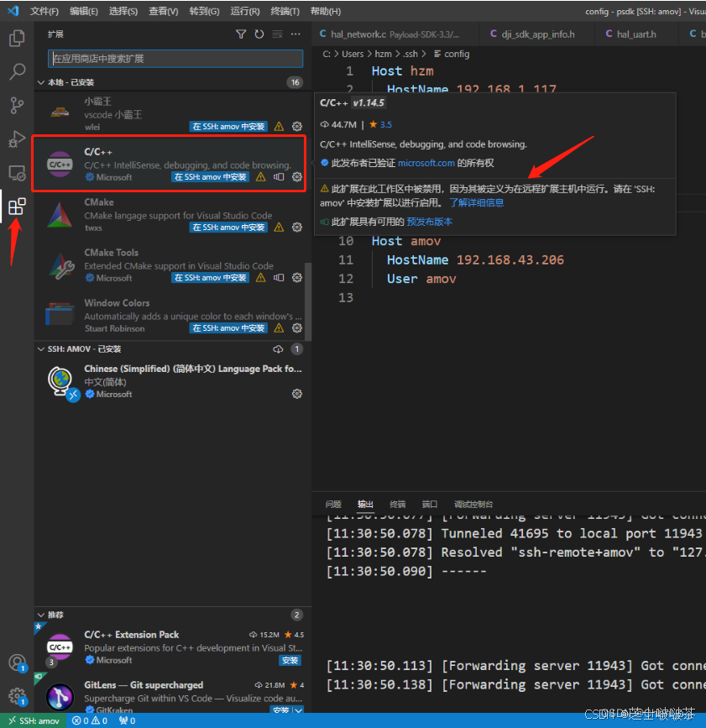This screenshot has width=706, height=728.
Task: Open manage gear for Chinese Language Pack
Action: click(297, 394)
